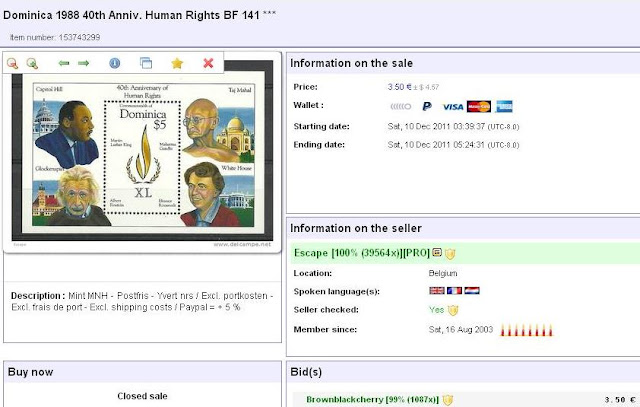Image resolution: width=640 pixels, height=407 pixels.
Task: Add to favorites with yellow star icon
Action: click(x=177, y=63)
